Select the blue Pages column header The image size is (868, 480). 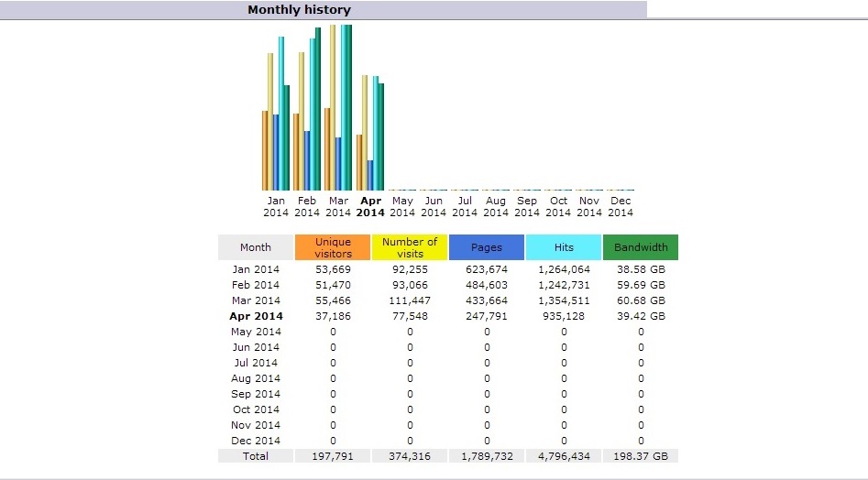487,247
